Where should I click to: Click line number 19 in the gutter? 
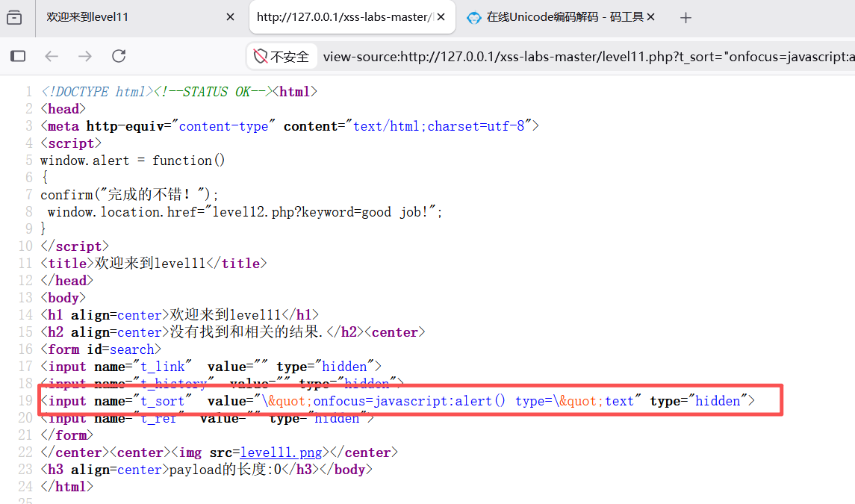coord(25,401)
